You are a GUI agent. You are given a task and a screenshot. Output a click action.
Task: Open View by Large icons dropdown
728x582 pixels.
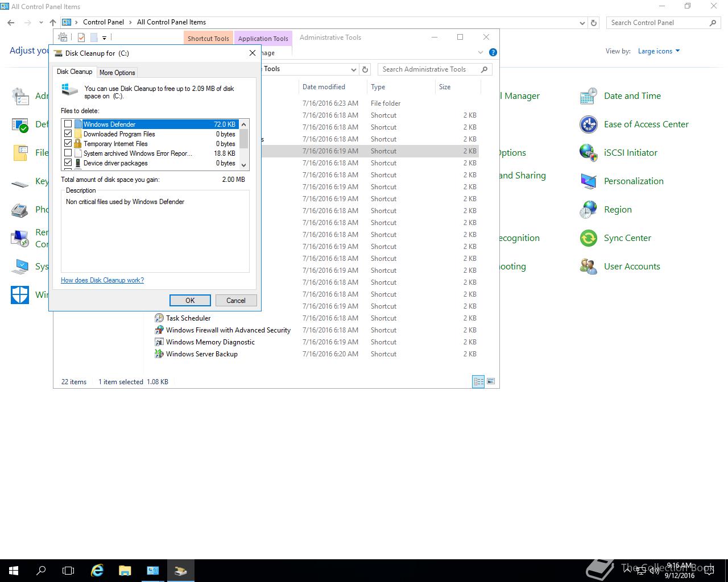[659, 51]
